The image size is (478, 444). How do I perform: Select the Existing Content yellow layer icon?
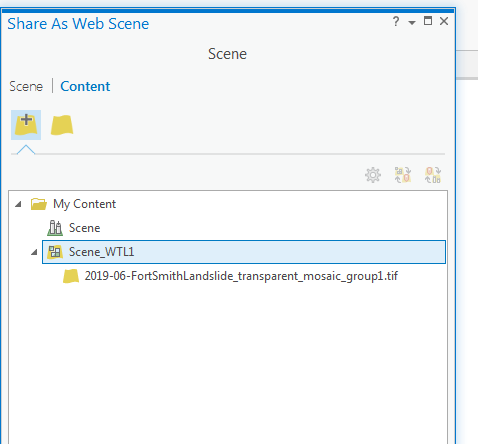pos(62,125)
